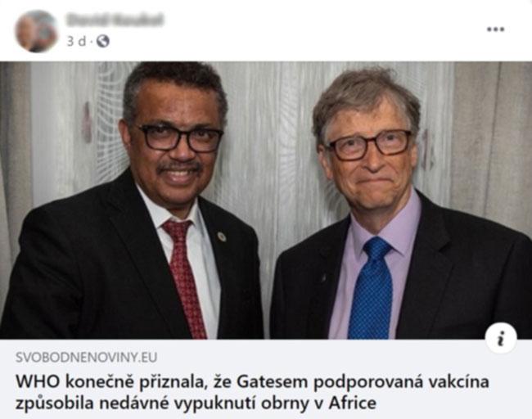Open the headline starting "WHO konečně přiznala"
The image size is (532, 419).
click(252, 392)
